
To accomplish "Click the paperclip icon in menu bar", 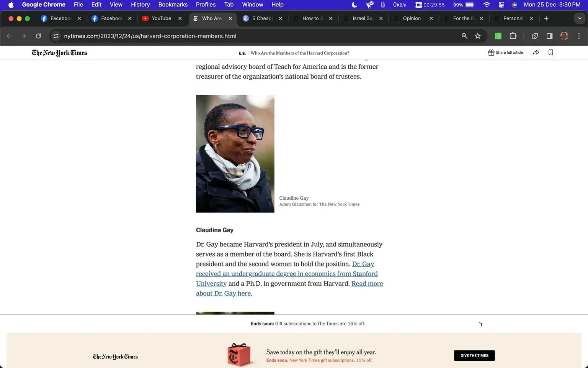I will (382, 5).
